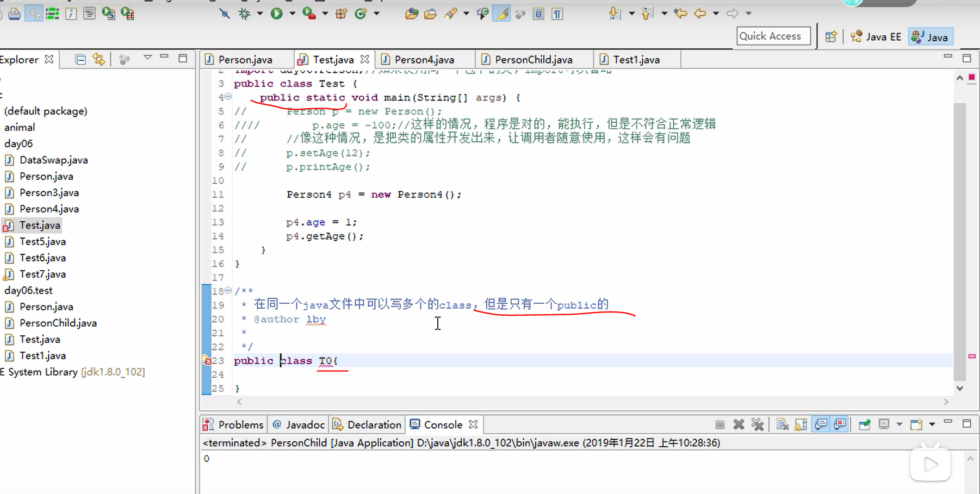Start debugging with the bug icon
The width and height of the screenshot is (980, 494).
(245, 14)
